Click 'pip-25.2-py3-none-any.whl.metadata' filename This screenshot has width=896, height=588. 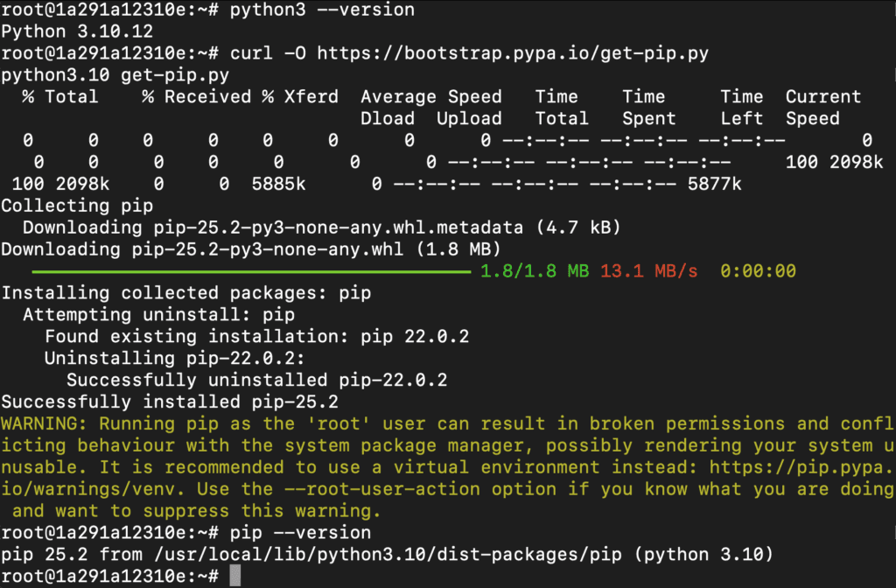tap(339, 227)
